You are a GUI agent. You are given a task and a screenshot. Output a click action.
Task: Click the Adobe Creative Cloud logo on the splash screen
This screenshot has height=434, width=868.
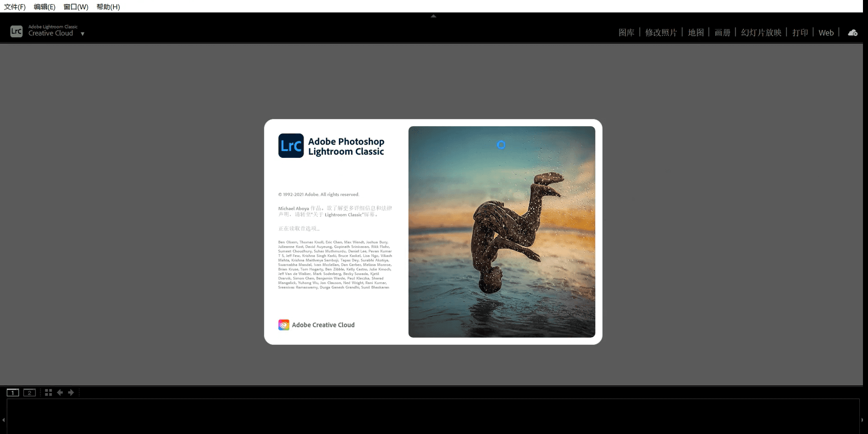(x=284, y=325)
